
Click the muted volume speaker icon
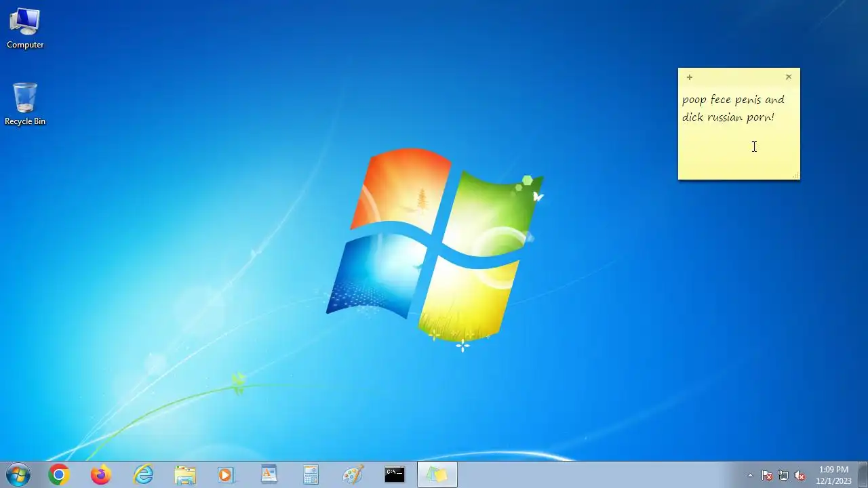[800, 476]
